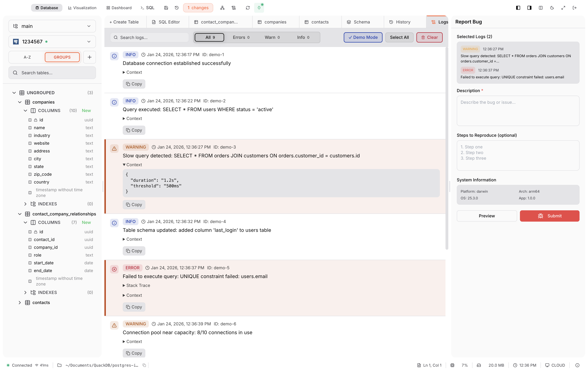
Task: Click the memory disk icon in status bar
Action: click(x=479, y=365)
